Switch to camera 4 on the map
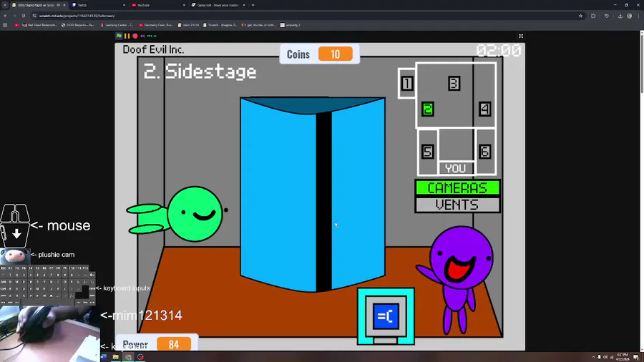The image size is (644, 362). pyautogui.click(x=484, y=109)
